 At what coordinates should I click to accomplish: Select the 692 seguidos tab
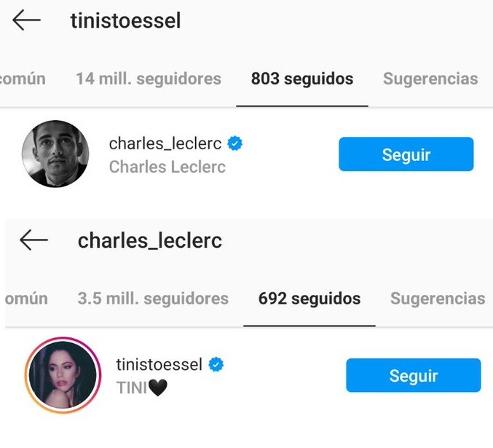[x=309, y=298]
